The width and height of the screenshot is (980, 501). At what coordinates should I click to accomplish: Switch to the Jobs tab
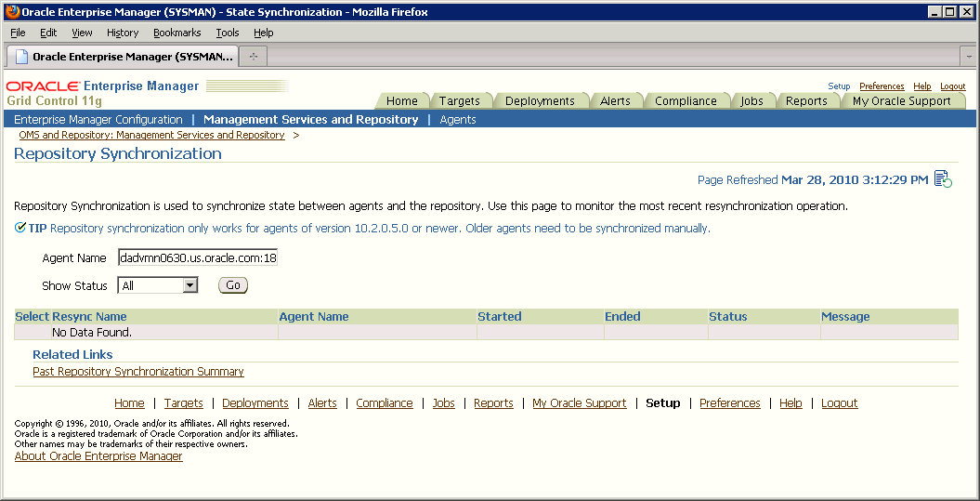coord(751,100)
